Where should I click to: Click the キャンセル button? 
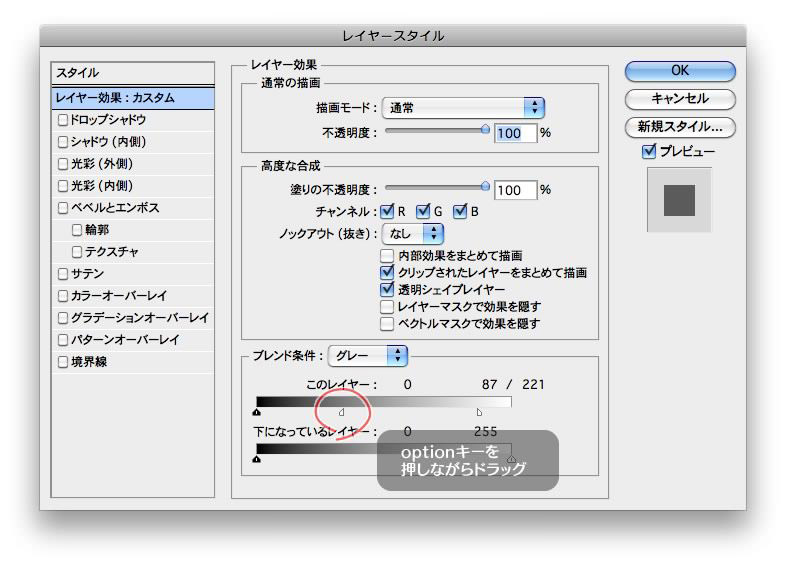tap(680, 99)
